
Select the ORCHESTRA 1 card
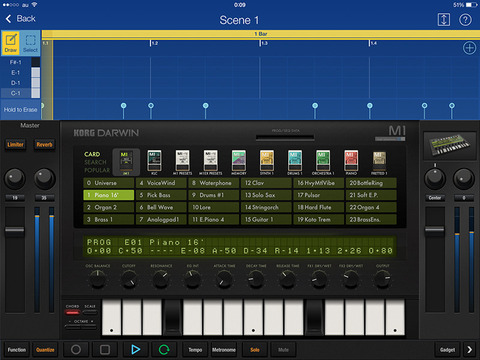(323, 162)
